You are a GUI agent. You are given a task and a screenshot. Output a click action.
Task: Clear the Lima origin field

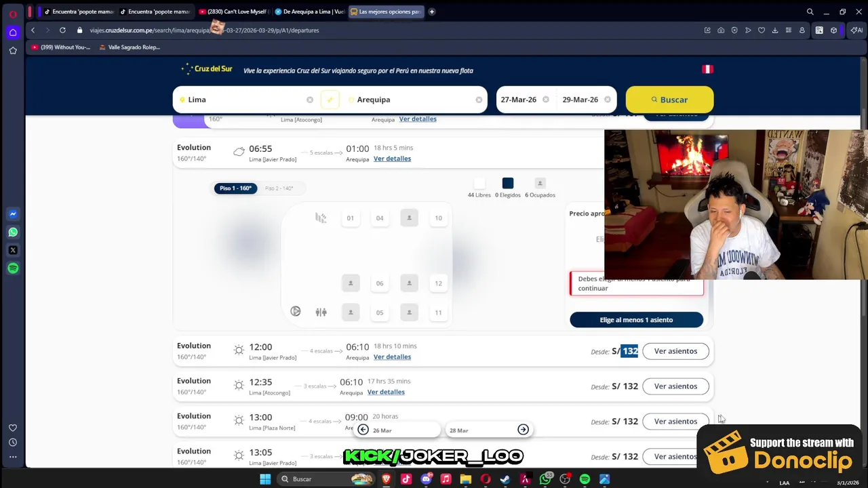pyautogui.click(x=310, y=100)
